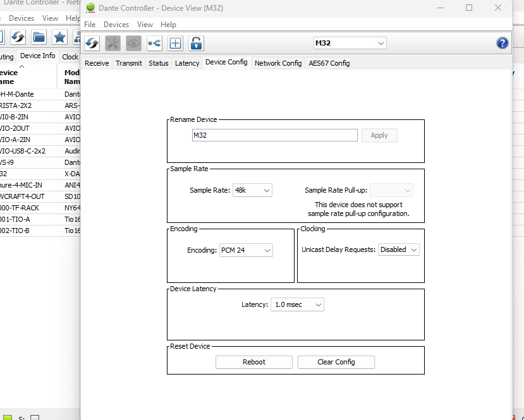Open the Devices menu in Device View
Screen dimensions: 524x420
[116, 25]
